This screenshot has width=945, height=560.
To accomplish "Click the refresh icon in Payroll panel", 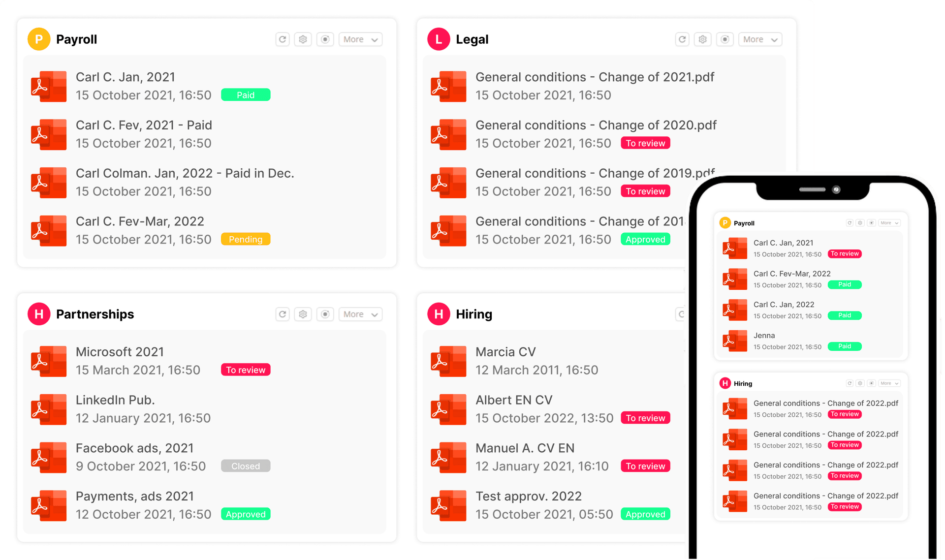I will (x=283, y=39).
